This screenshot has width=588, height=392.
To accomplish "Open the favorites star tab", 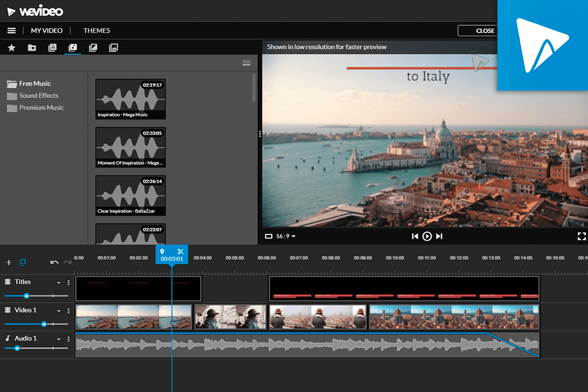I will [x=12, y=48].
